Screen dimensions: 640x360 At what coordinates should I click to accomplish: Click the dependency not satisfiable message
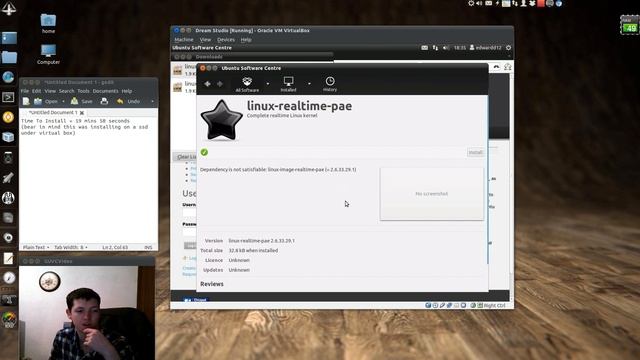278,169
